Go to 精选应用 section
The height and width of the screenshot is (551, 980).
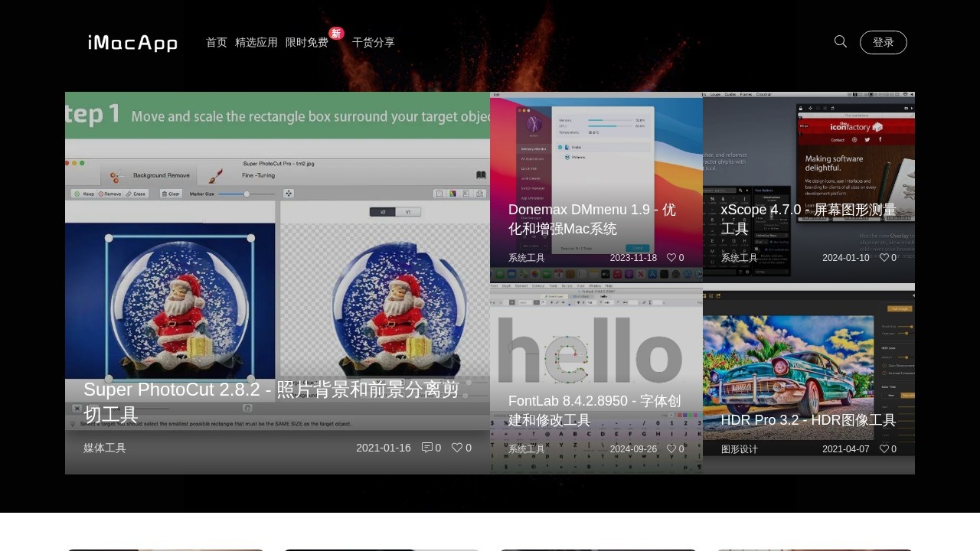tap(256, 43)
